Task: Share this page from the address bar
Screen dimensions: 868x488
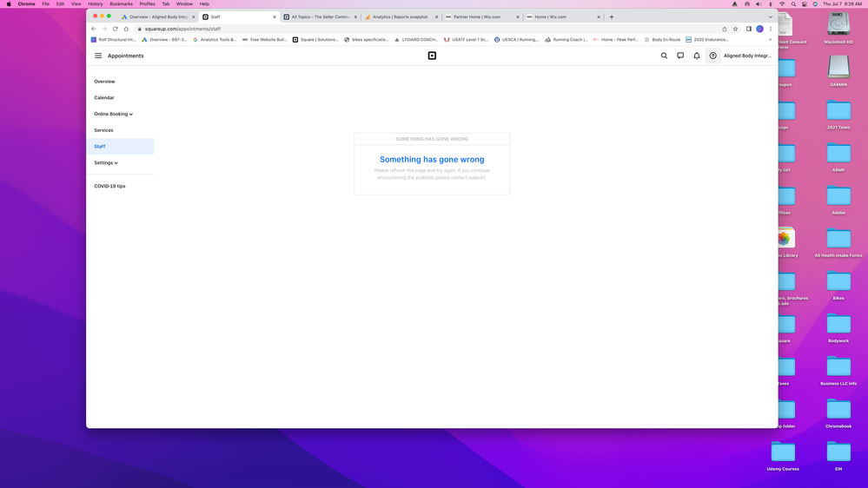Action: tap(724, 29)
